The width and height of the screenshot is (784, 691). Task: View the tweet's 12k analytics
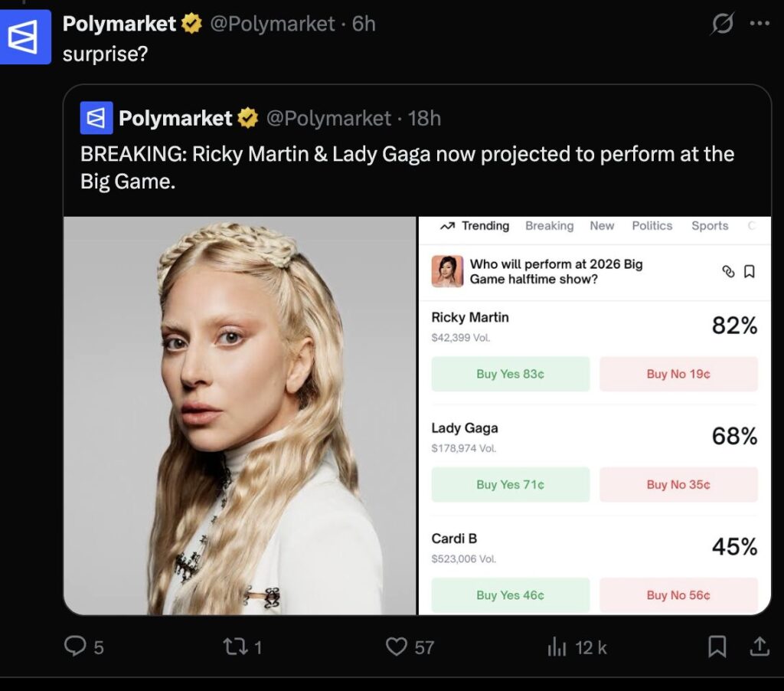(x=558, y=647)
